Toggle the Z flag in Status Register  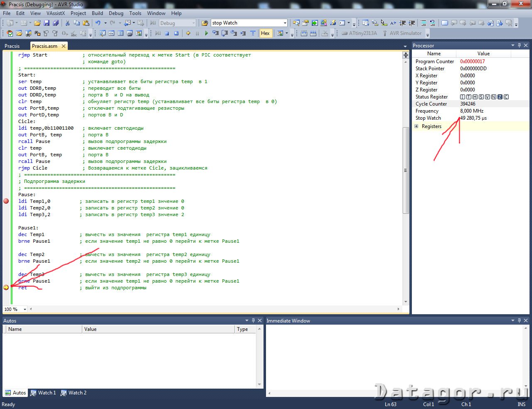(500, 97)
